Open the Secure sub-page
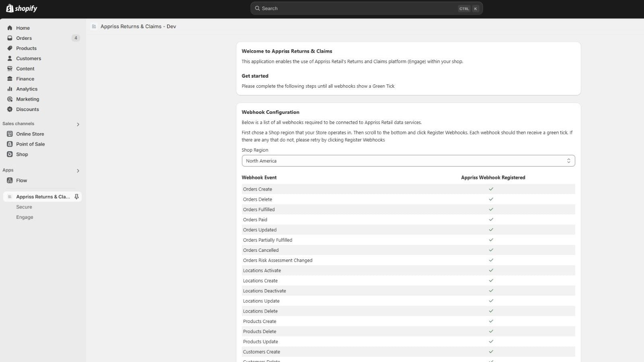 click(24, 207)
